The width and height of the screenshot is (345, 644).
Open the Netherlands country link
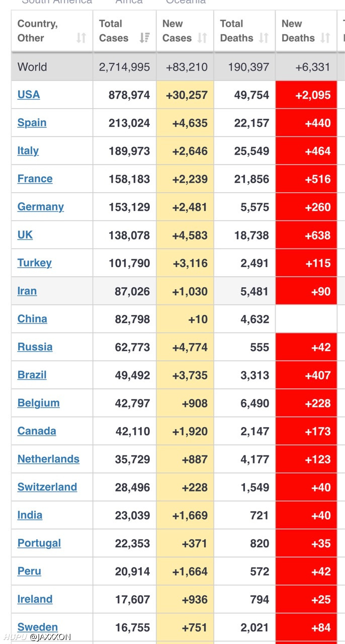point(48,459)
